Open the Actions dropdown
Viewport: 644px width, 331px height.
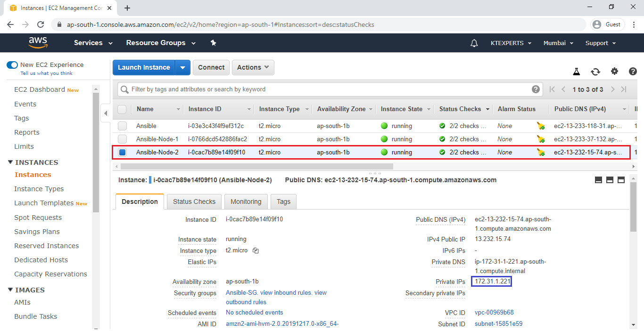(253, 67)
